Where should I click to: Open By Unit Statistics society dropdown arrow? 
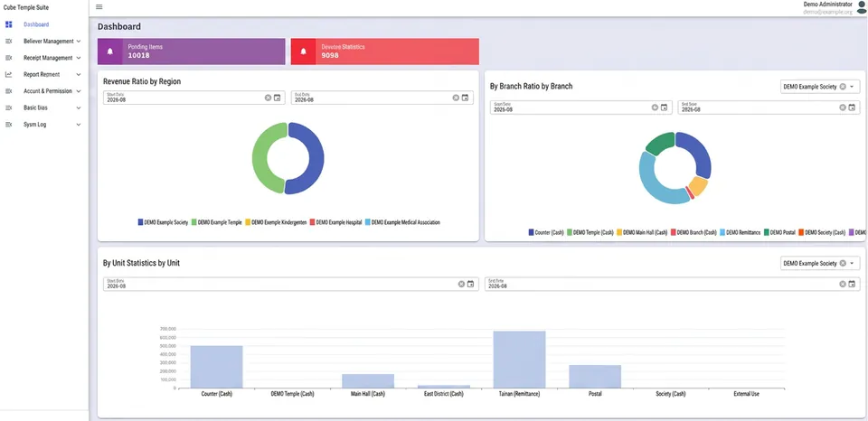(852, 263)
